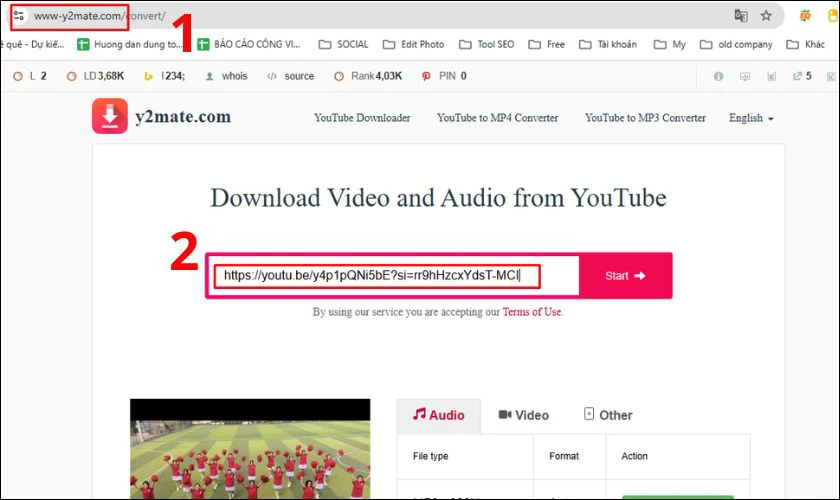840x500 pixels.
Task: Click the monitor-shaped icon in the SEO toolbar
Action: [745, 76]
